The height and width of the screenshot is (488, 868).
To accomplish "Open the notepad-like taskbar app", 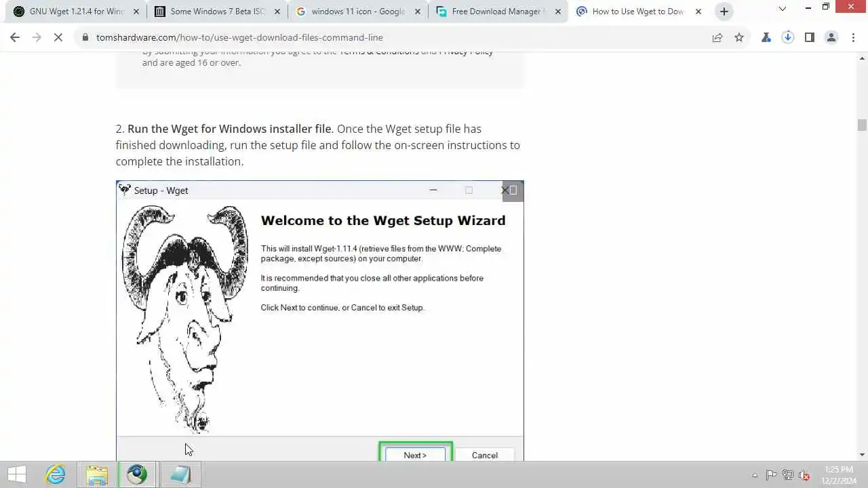I will (x=180, y=474).
